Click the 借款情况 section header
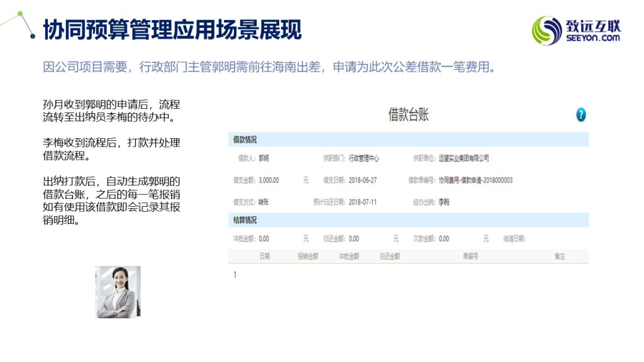 coord(245,140)
